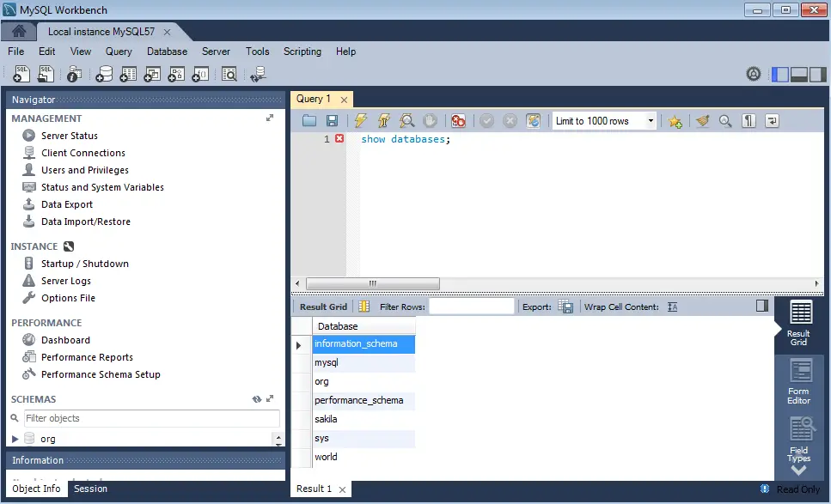The height and width of the screenshot is (504, 831).
Task: Select the Beautify SQL broom icon
Action: (701, 120)
